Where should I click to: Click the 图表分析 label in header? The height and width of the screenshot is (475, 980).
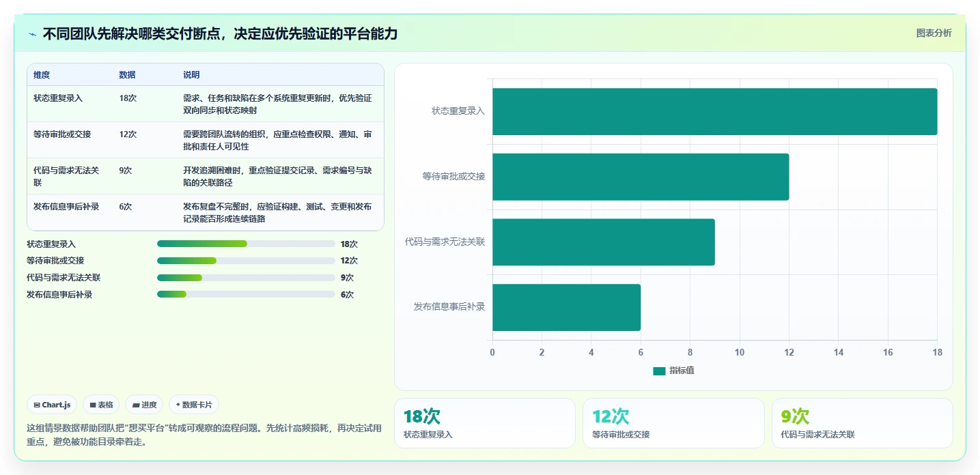(934, 33)
